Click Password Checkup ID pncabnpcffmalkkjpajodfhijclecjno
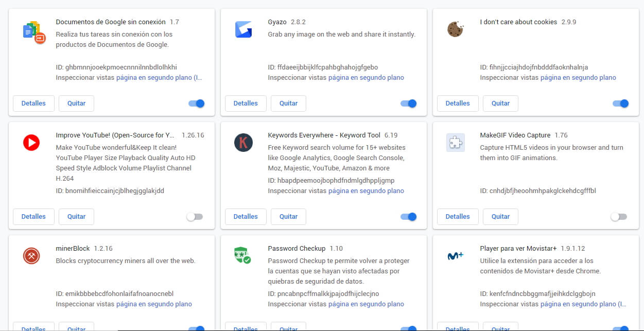644x331 pixels. [x=323, y=294]
